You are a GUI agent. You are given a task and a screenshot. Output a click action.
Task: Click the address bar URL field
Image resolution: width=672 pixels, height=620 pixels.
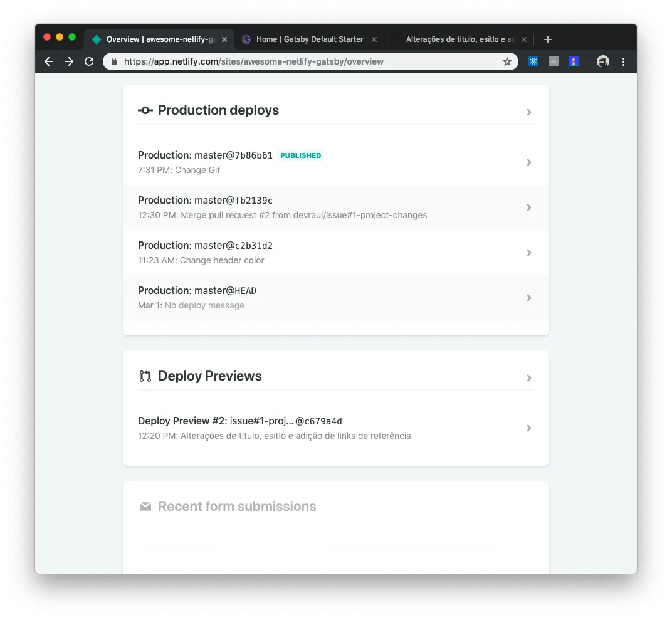coord(311,61)
